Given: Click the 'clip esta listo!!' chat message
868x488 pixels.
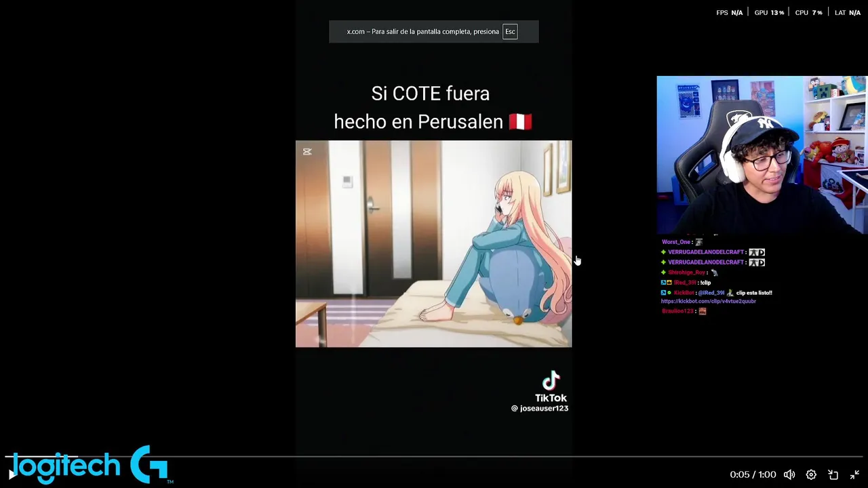Looking at the screenshot, I should (754, 293).
